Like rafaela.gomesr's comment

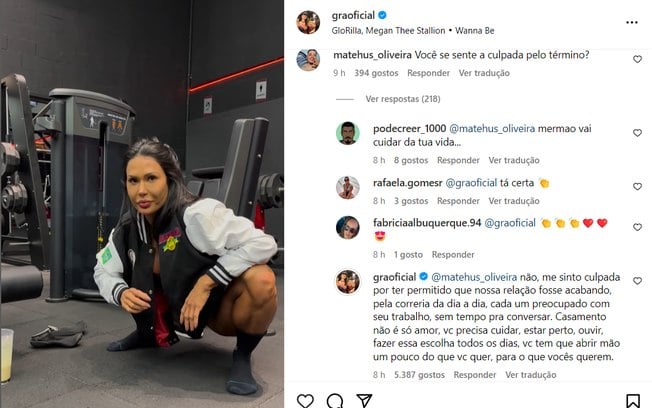[x=637, y=187]
